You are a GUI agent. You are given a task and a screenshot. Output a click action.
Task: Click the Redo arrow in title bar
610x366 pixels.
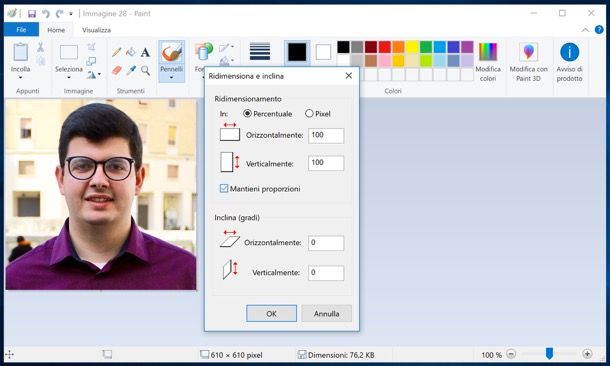click(x=60, y=14)
